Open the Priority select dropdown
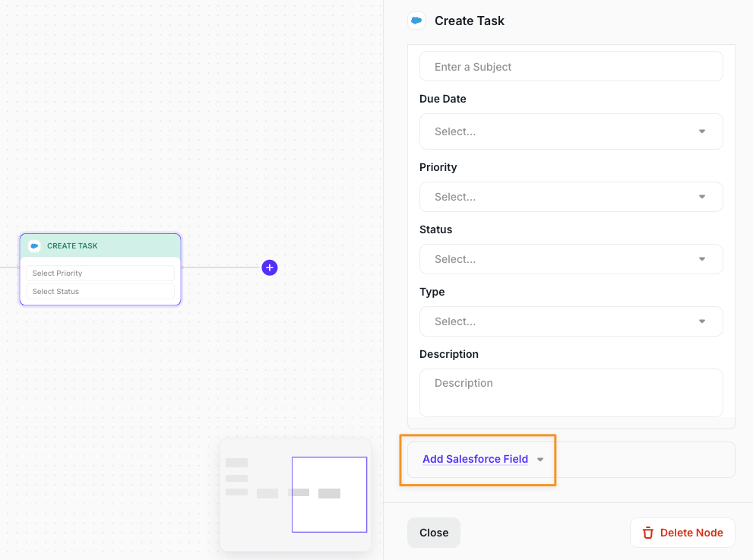The height and width of the screenshot is (560, 753). point(571,197)
